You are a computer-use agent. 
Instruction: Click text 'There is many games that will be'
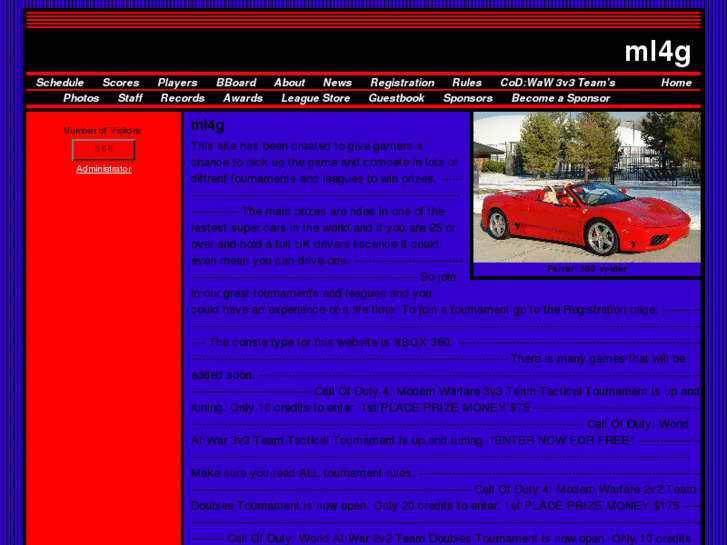click(598, 359)
